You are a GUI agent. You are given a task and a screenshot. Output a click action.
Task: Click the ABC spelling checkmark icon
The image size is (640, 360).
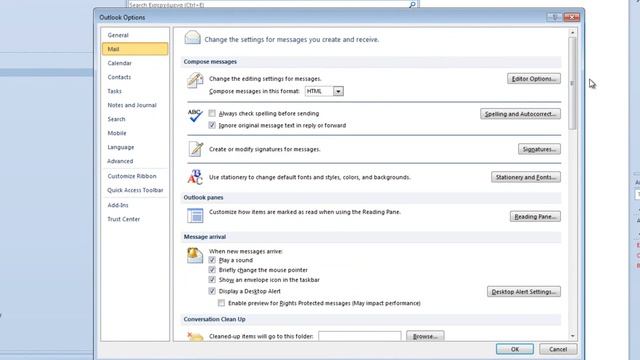pyautogui.click(x=195, y=116)
